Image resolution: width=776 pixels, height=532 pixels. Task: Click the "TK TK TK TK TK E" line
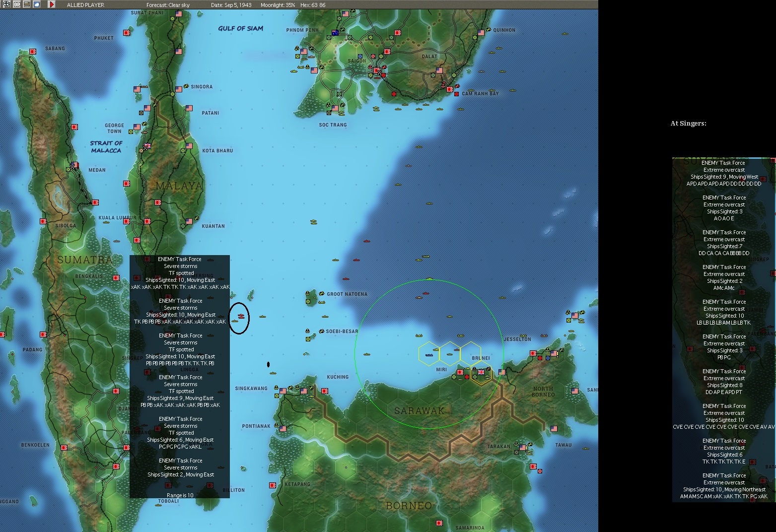click(x=724, y=462)
